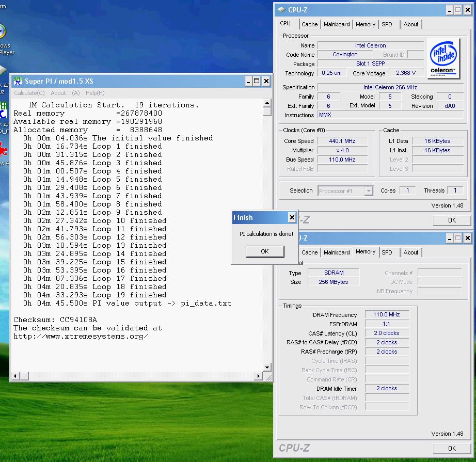476x462 pixels.
Task: Switch to Mainboard tab in lower CPU-Z window
Action: point(337,252)
